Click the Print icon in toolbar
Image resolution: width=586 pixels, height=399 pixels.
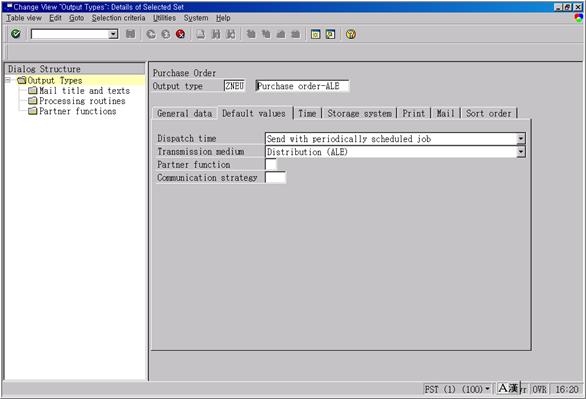(201, 34)
